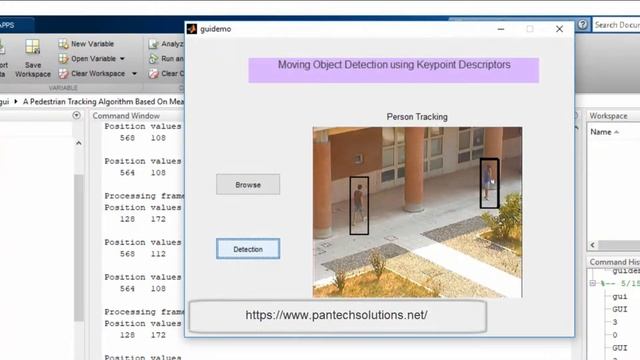Click the Browse button in guidemo
The image size is (640, 360).
click(x=248, y=184)
